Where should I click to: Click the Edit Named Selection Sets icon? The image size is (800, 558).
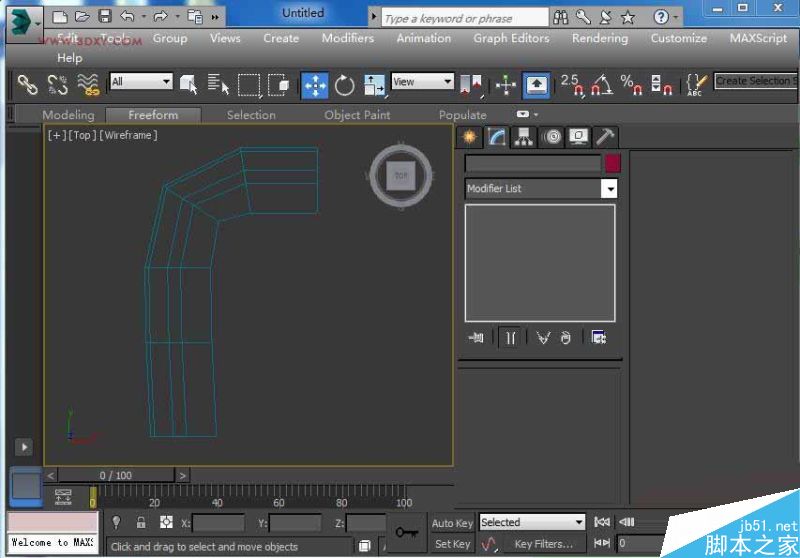coord(696,85)
